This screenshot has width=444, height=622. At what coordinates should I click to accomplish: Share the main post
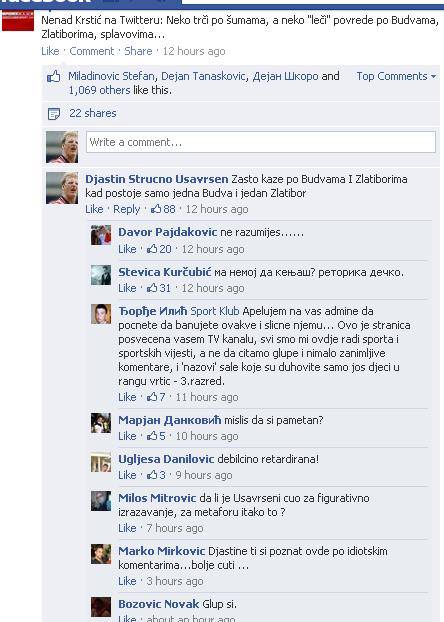click(x=138, y=51)
